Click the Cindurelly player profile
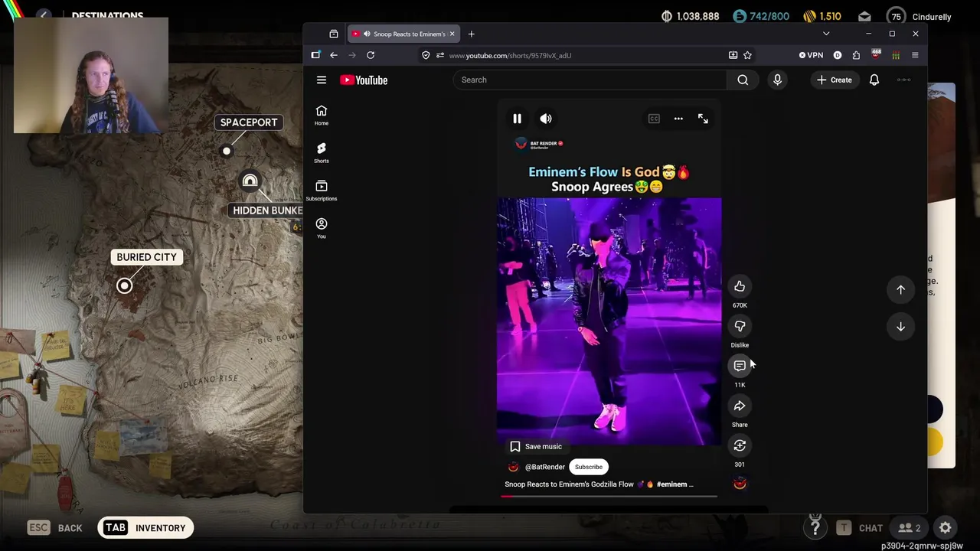Image resolution: width=980 pixels, height=551 pixels. [919, 17]
